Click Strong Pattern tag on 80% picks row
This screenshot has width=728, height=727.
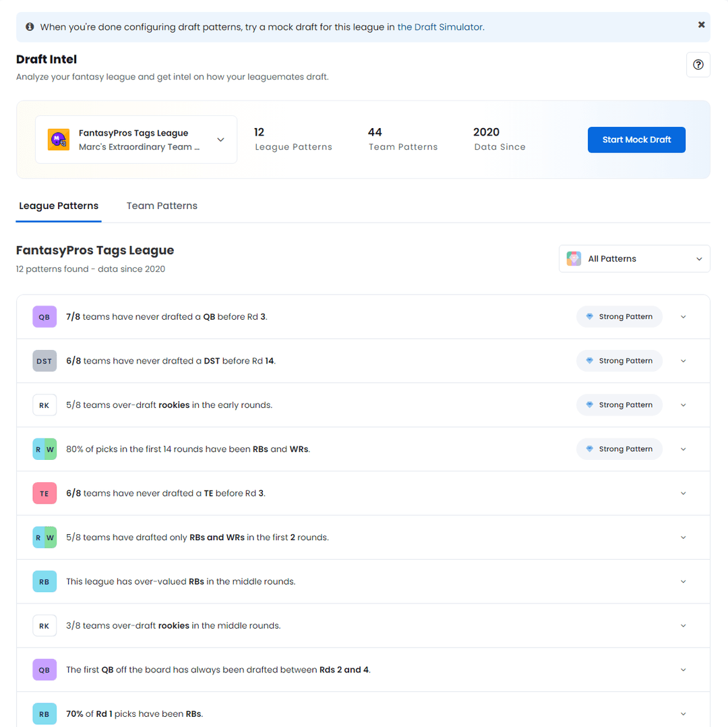tap(619, 449)
